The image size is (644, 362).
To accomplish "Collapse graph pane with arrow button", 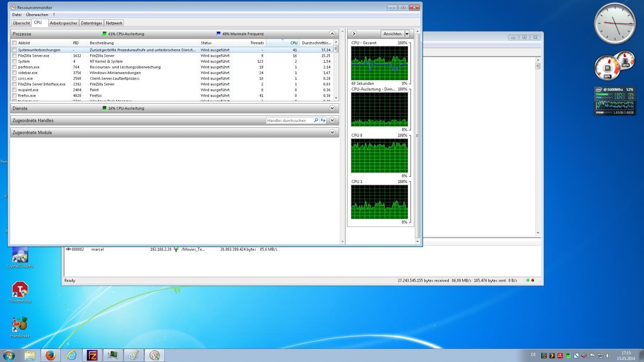I will coord(354,34).
